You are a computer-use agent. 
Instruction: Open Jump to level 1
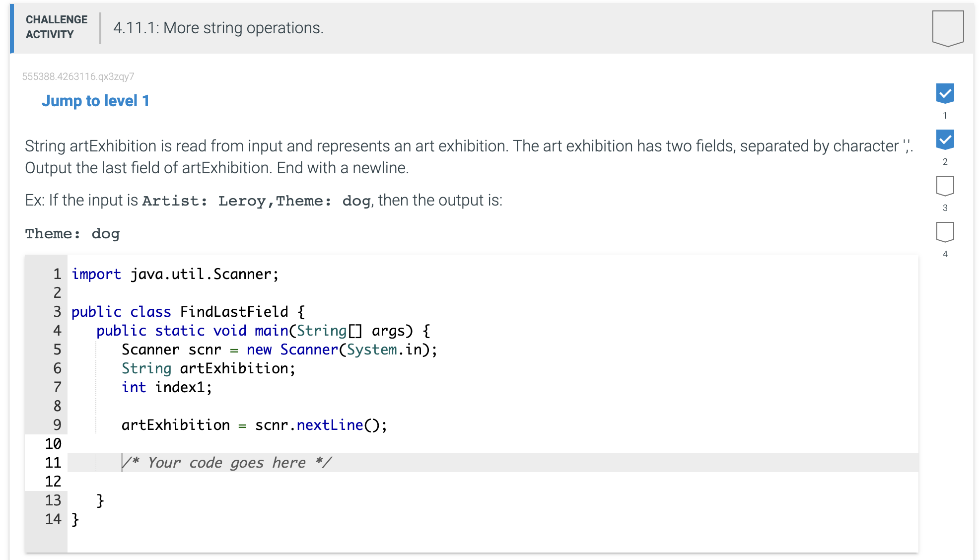96,101
